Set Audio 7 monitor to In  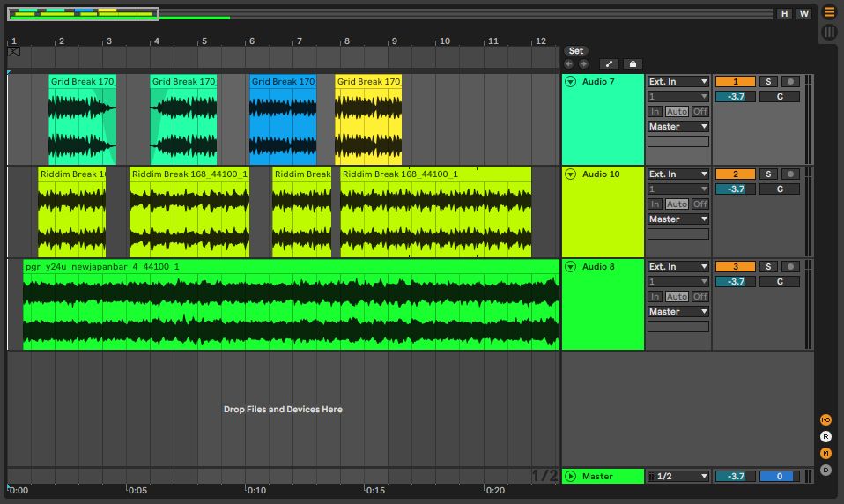pyautogui.click(x=655, y=111)
